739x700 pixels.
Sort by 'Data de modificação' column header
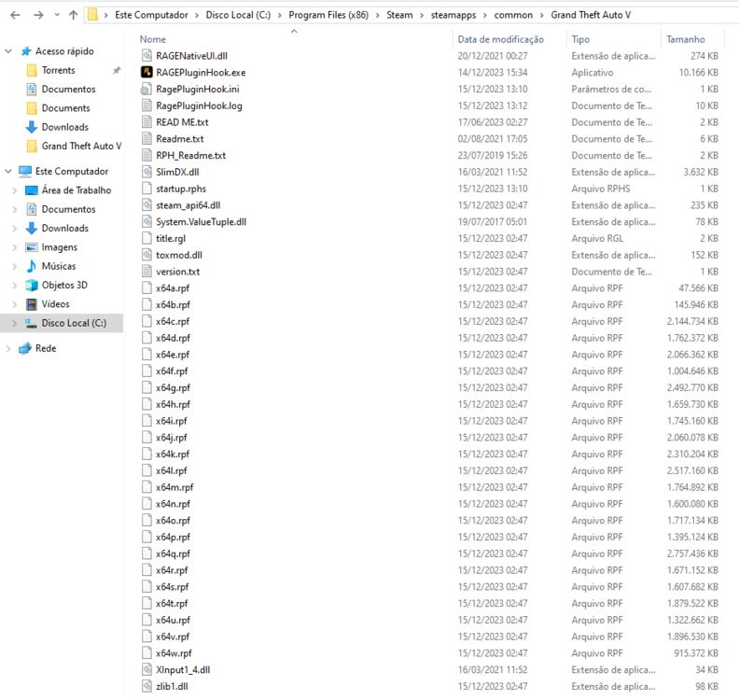tap(500, 39)
